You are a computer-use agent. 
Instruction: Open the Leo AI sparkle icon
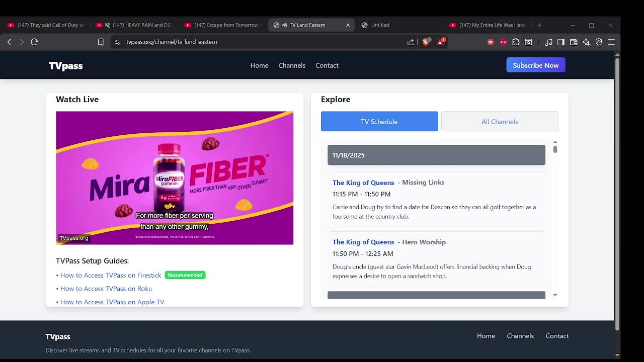(x=586, y=42)
